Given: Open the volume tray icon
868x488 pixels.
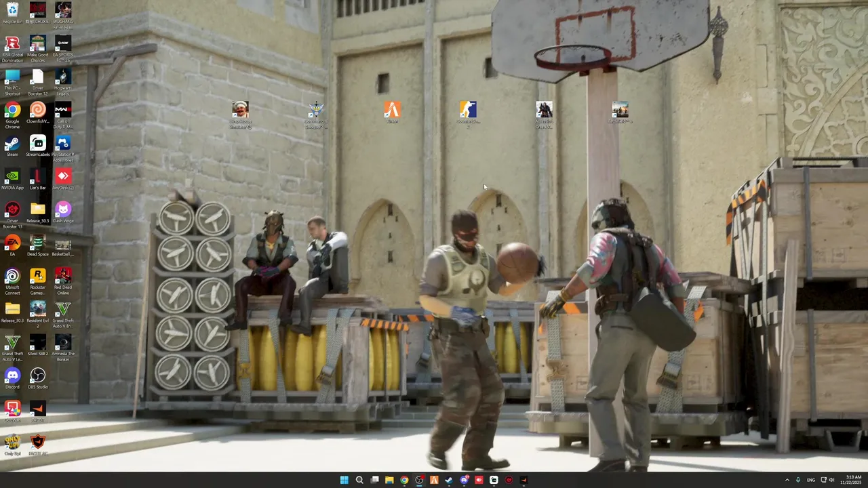Looking at the screenshot, I should click(831, 480).
